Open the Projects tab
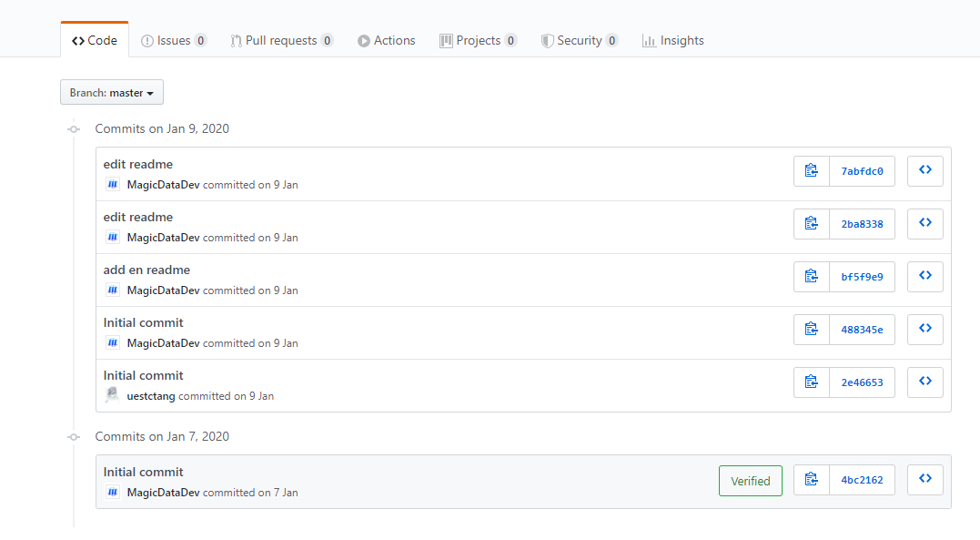The width and height of the screenshot is (980, 540). [479, 40]
